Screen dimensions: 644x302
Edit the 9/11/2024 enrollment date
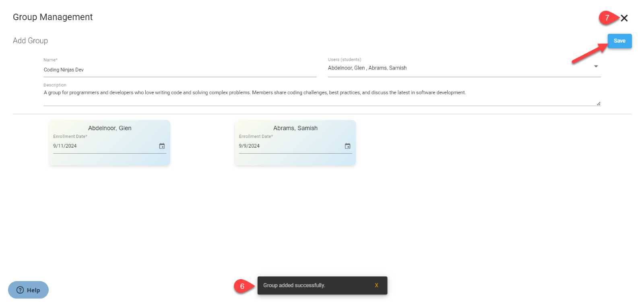click(x=65, y=146)
